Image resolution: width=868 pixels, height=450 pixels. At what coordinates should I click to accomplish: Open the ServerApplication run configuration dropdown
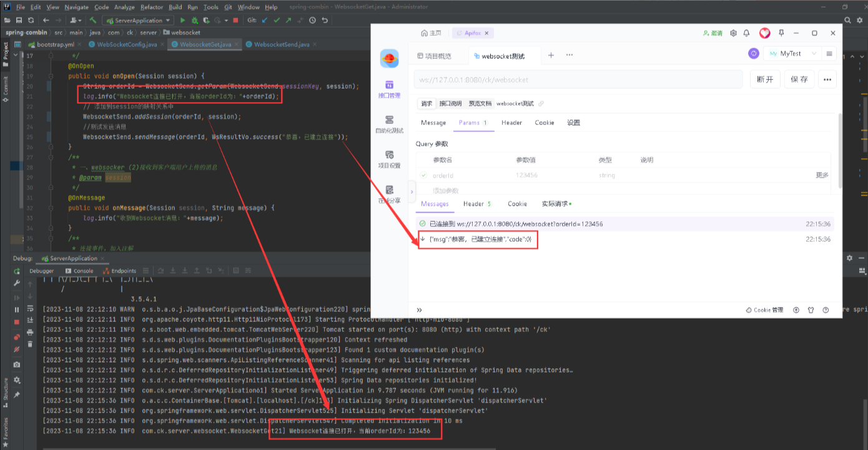139,20
